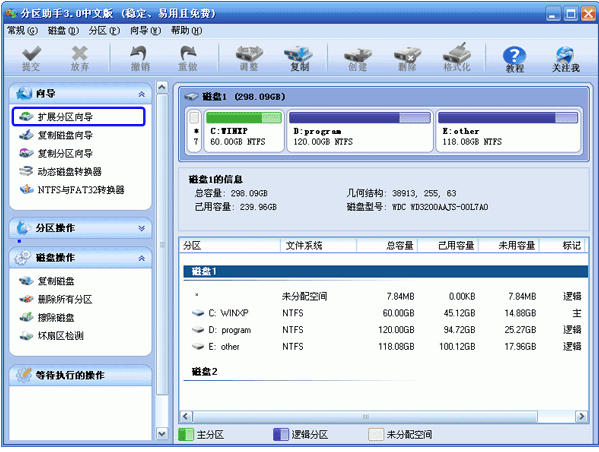This screenshot has height=452, width=599.
Task: Click the 复制 (Copy) toolbar icon
Action: click(x=299, y=58)
